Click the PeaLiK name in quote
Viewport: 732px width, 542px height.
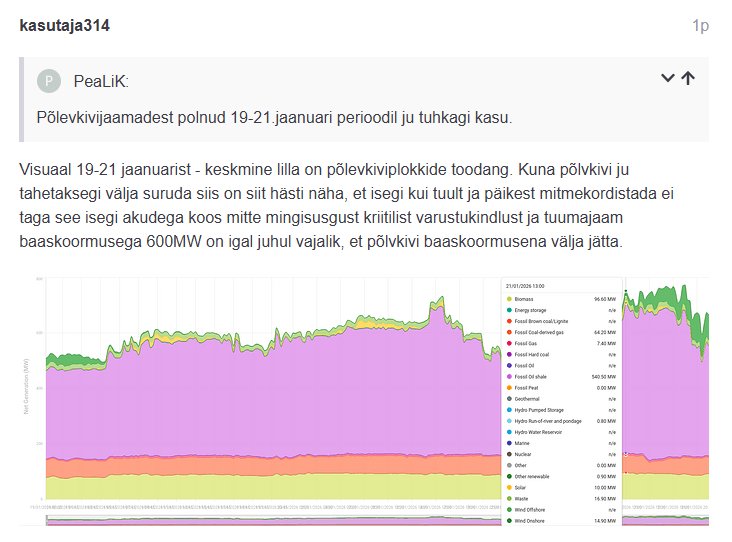click(x=100, y=81)
